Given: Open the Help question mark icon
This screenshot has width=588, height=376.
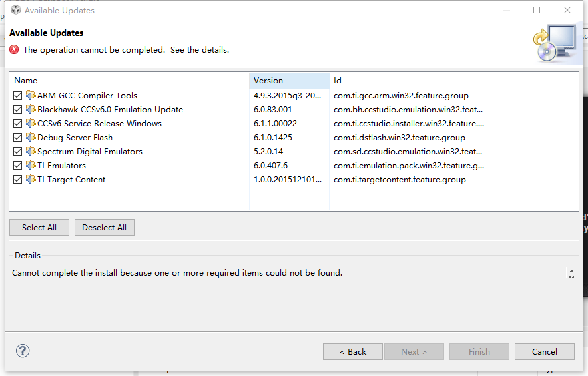Looking at the screenshot, I should click(x=23, y=351).
